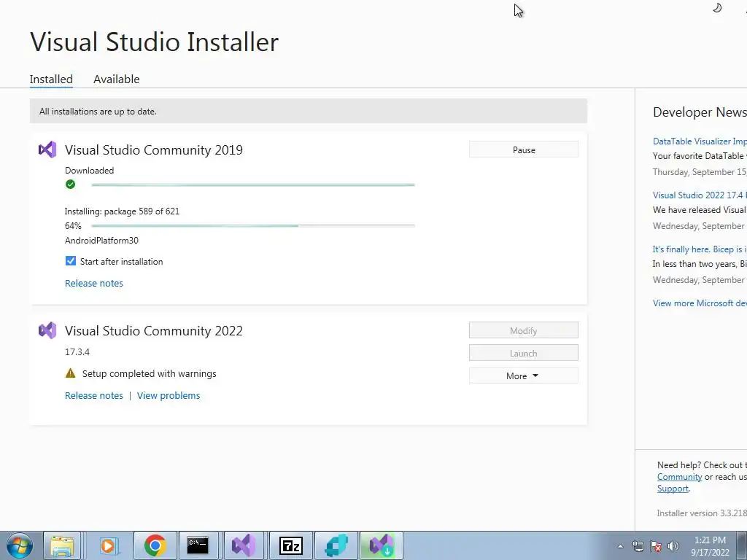
Task: Pause the Visual Studio 2019 installation
Action: (524, 149)
